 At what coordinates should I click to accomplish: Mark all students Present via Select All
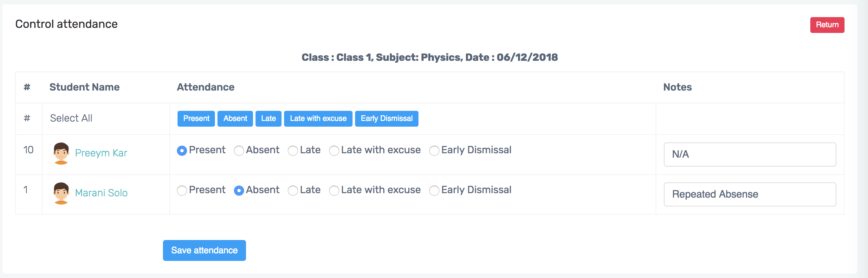[196, 118]
